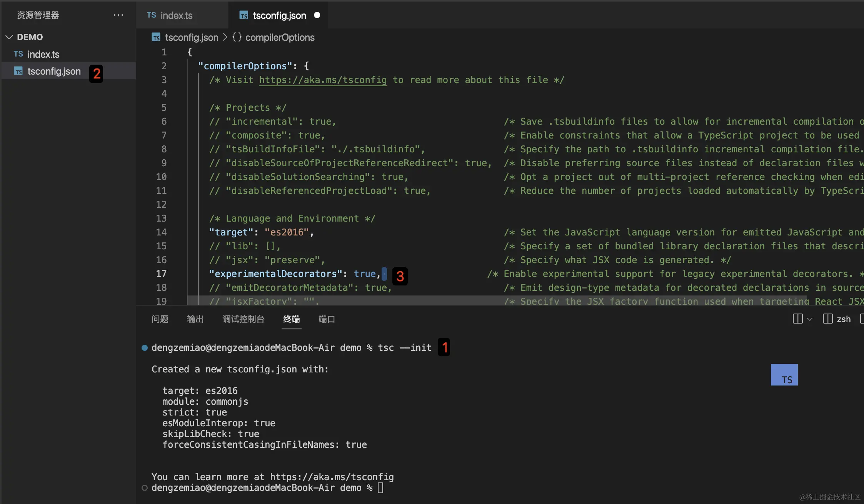Click tsconfig.json breadcrumb file icon
The image size is (864, 504).
coord(156,37)
